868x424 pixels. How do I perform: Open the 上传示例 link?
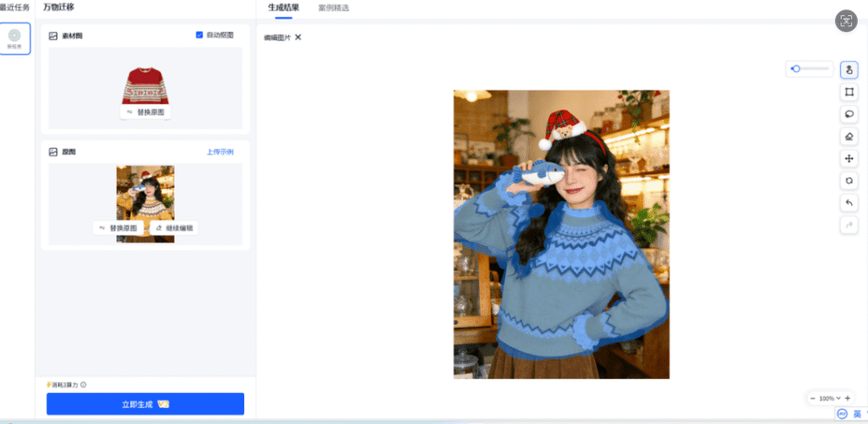220,152
